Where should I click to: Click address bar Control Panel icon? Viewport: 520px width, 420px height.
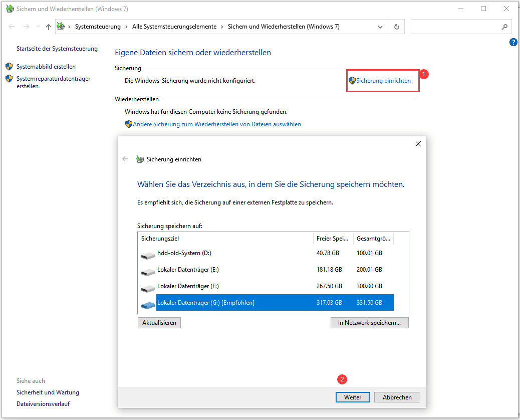point(60,26)
